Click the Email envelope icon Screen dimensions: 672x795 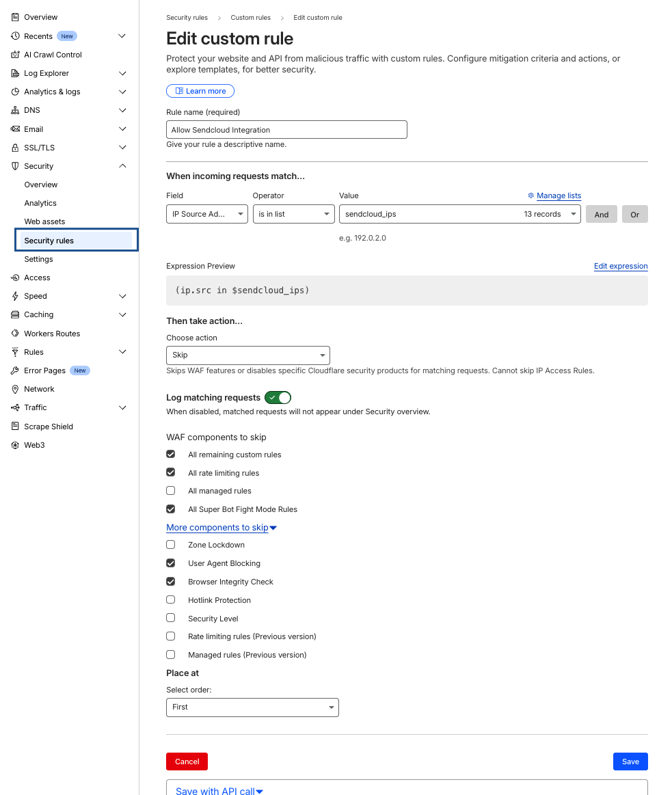pyautogui.click(x=15, y=129)
